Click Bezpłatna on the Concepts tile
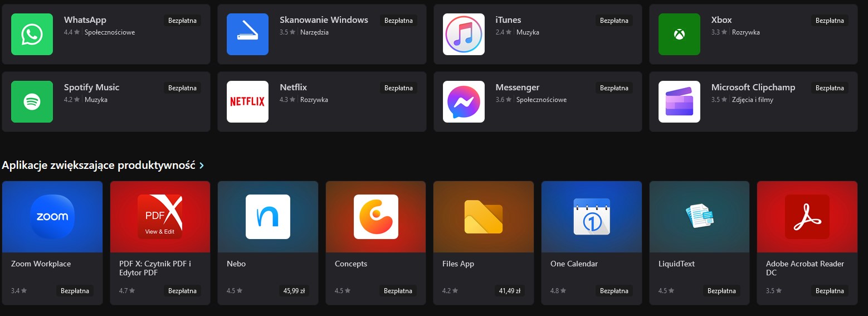This screenshot has width=868, height=316. [398, 291]
